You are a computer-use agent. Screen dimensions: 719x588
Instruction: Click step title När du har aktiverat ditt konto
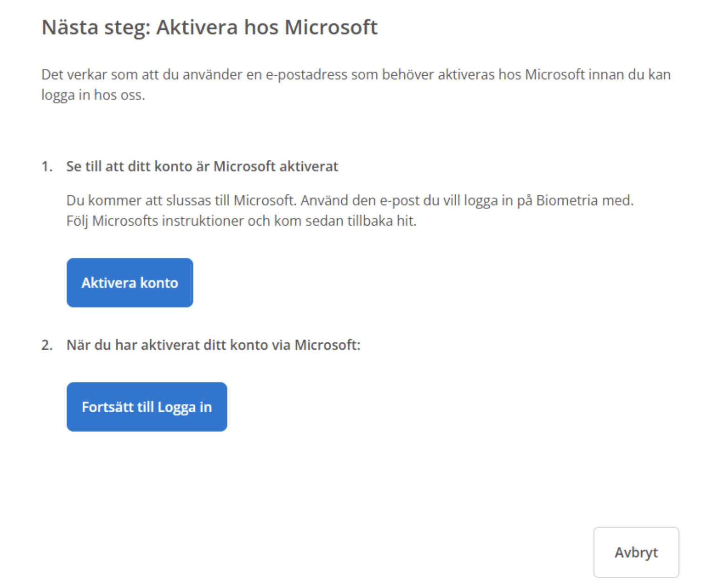click(x=213, y=345)
